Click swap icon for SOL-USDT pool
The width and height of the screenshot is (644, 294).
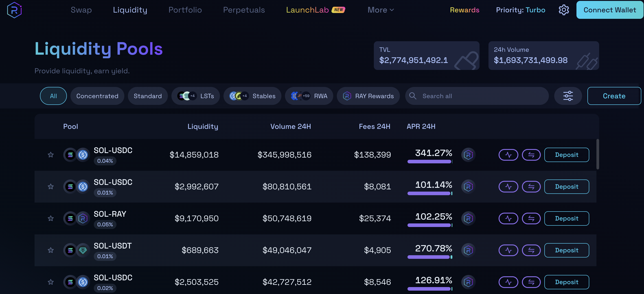coord(531,250)
